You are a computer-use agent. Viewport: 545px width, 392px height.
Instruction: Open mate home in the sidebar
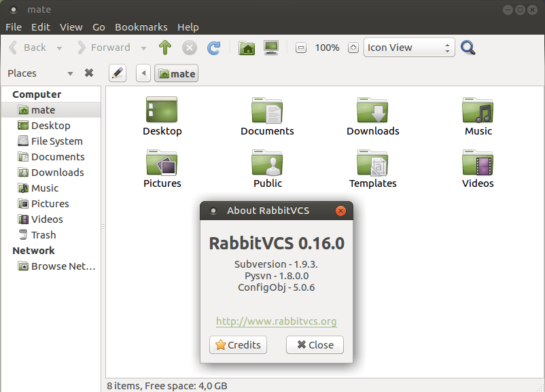(51, 110)
